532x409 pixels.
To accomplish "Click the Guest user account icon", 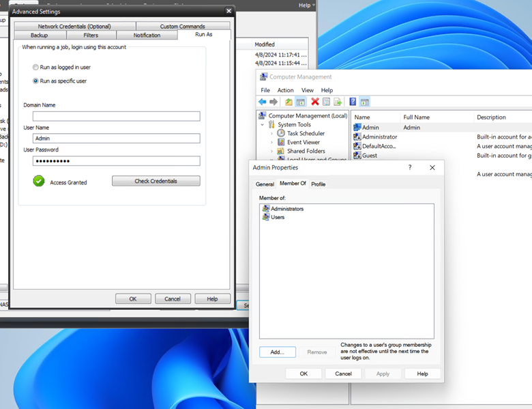I will [357, 155].
